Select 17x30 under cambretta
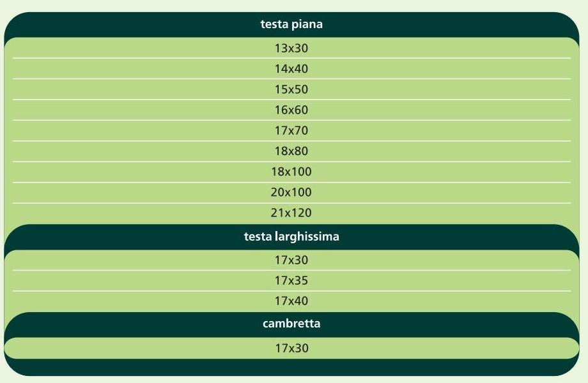Screen dimensions: 588x383 291,349
